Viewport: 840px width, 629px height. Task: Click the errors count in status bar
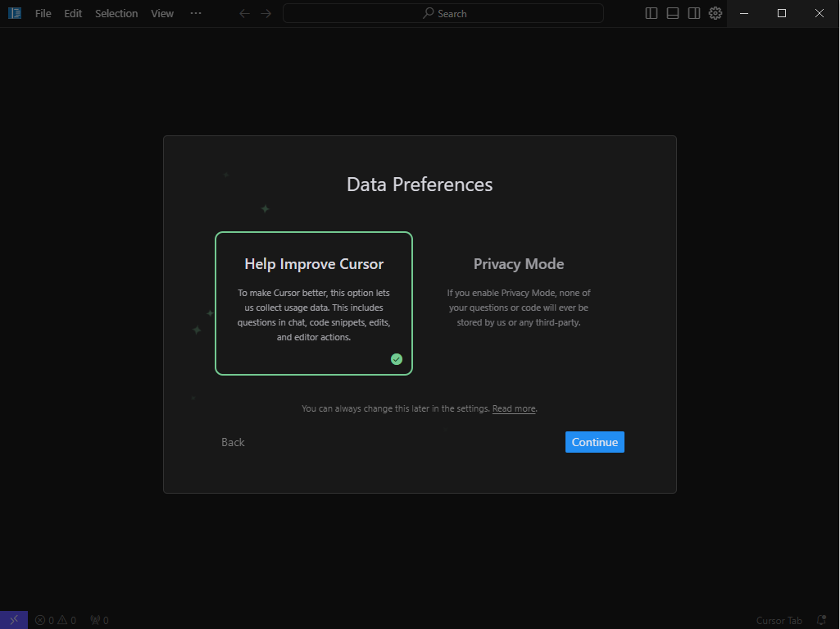tap(44, 621)
